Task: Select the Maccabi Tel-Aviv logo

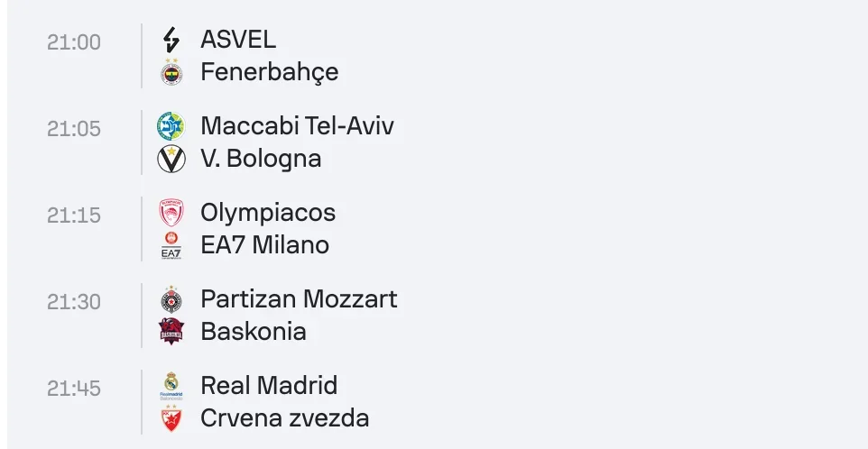Action: pos(171,126)
